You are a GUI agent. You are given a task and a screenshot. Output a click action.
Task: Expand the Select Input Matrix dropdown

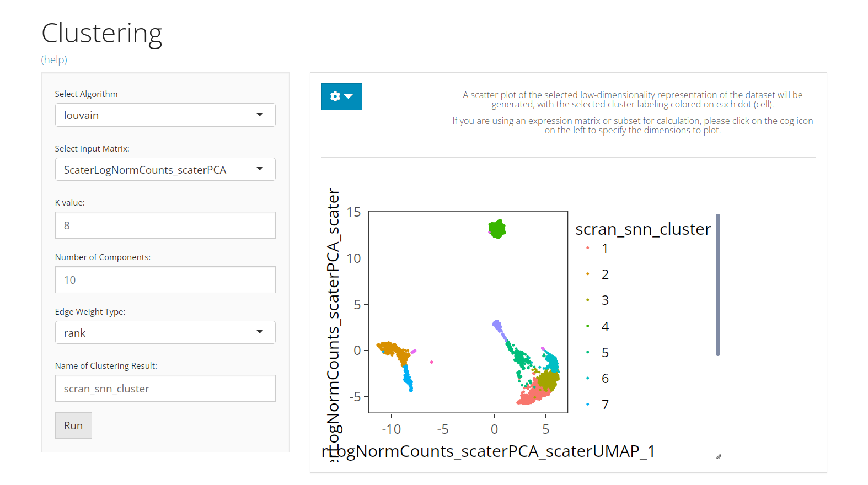click(165, 170)
